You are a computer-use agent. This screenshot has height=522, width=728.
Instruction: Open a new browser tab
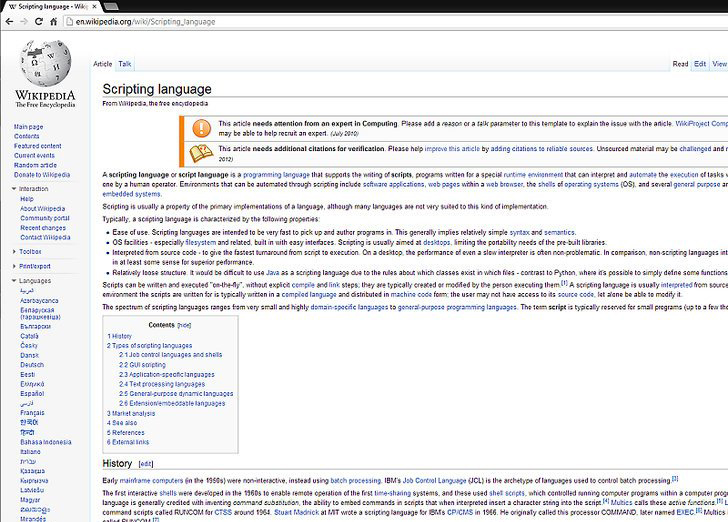(110, 7)
